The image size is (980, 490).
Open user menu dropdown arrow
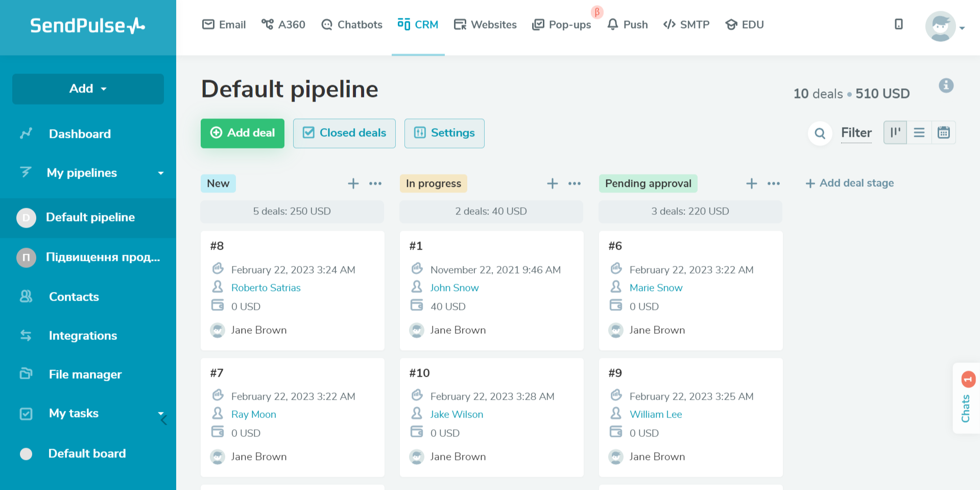[962, 29]
